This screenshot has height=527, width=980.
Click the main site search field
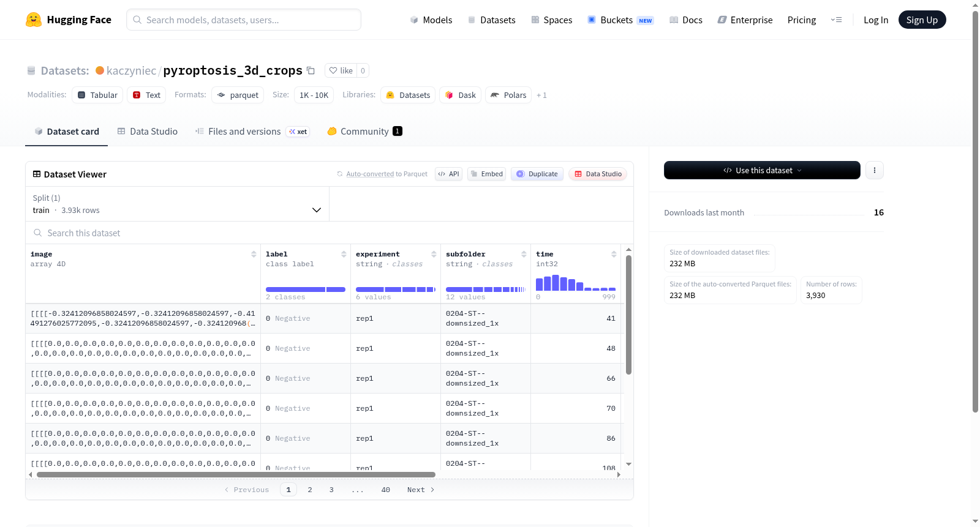pyautogui.click(x=244, y=20)
